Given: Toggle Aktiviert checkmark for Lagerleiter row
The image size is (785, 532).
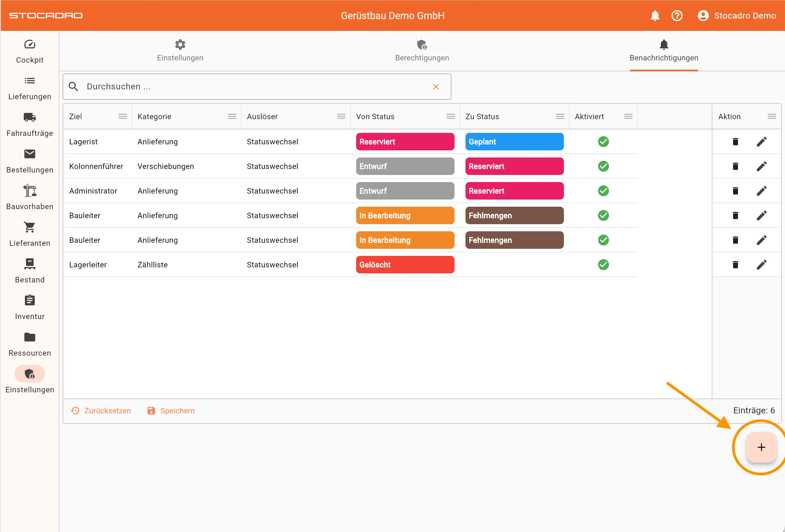Looking at the screenshot, I should click(603, 264).
